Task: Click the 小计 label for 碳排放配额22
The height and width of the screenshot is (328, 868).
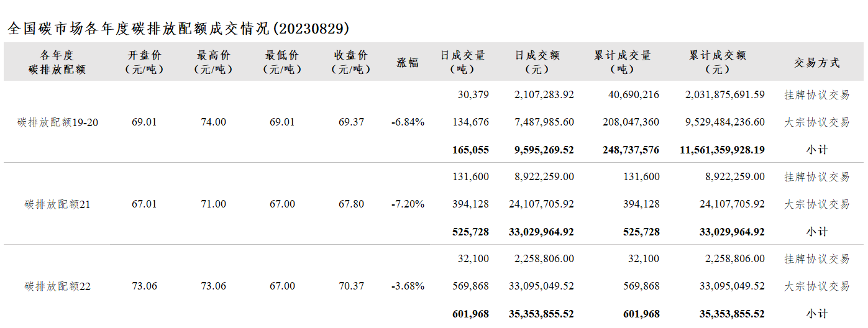Action: point(817,314)
